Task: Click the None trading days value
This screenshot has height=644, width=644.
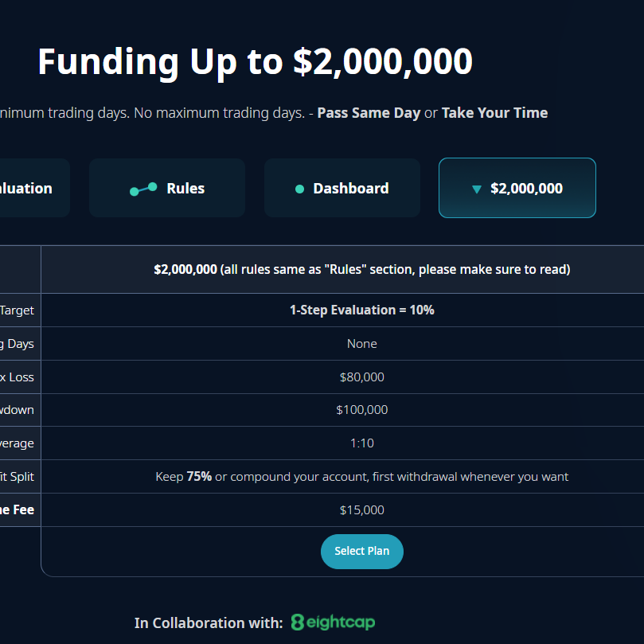Action: tap(362, 344)
